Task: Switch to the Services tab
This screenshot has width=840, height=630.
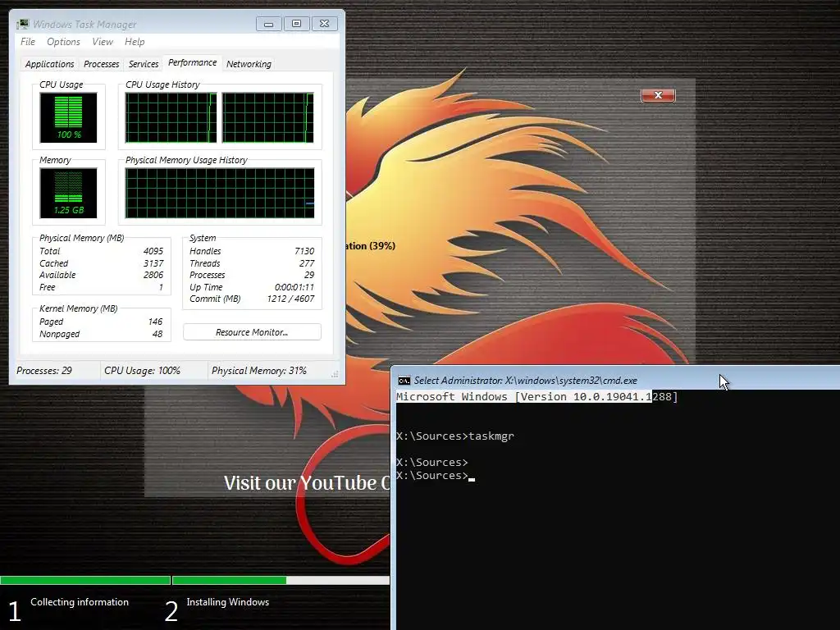Action: [x=144, y=64]
